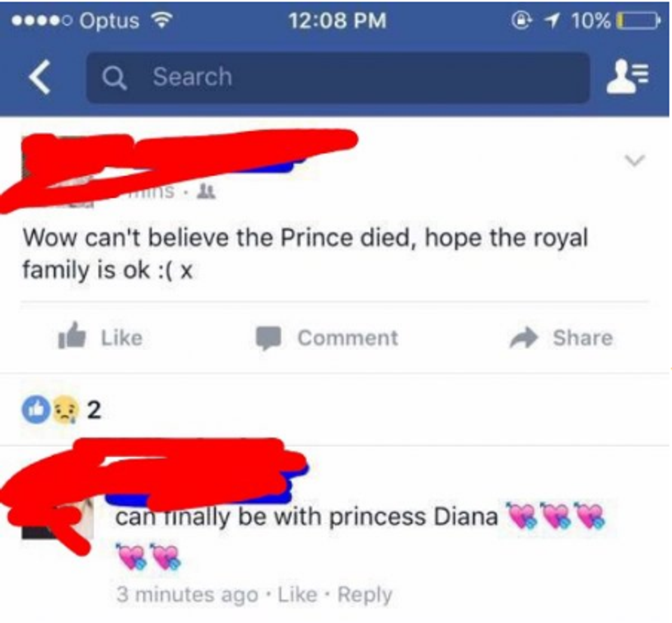Screen dimensions: 672x623
Task: Reply to the princess Diana comment
Action: pos(365,594)
